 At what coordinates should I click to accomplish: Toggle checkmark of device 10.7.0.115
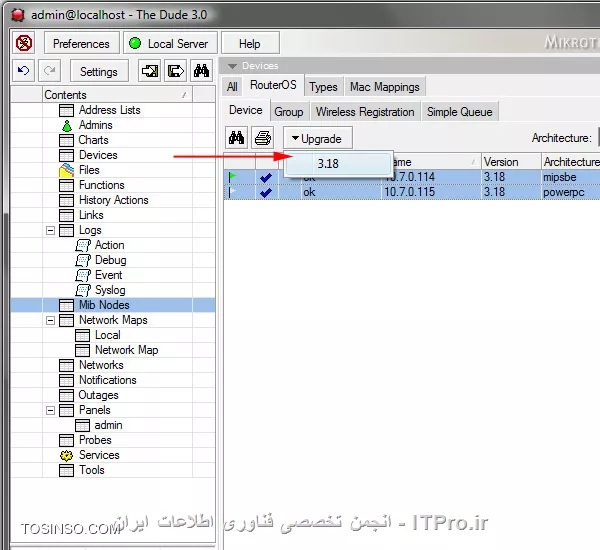pos(266,193)
